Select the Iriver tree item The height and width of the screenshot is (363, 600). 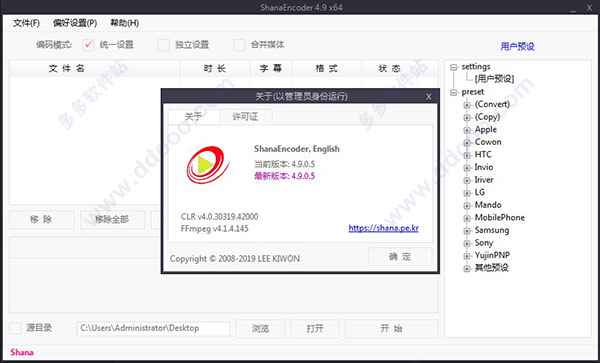484,180
